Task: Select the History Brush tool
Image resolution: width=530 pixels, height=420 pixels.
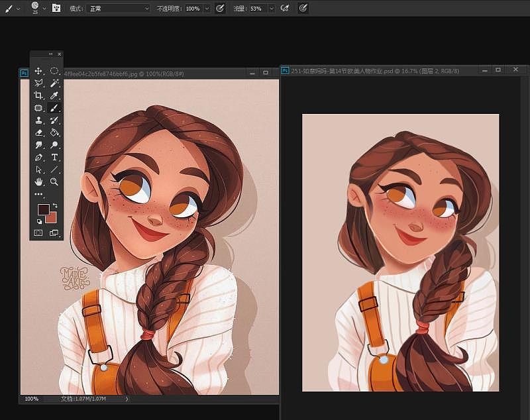Action: click(54, 121)
